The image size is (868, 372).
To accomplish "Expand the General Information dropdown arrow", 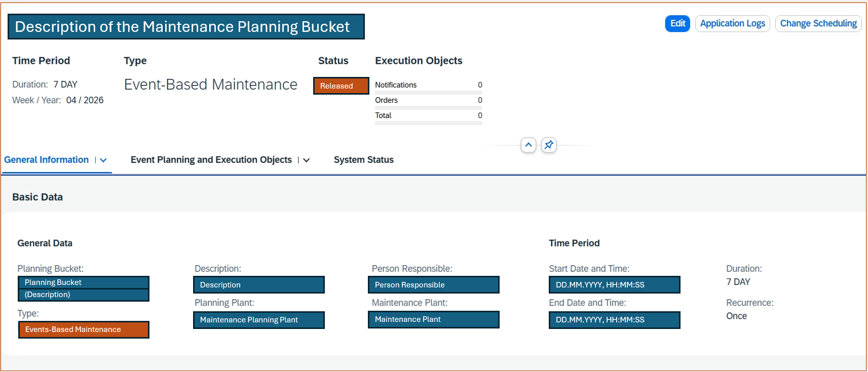I will coord(103,160).
